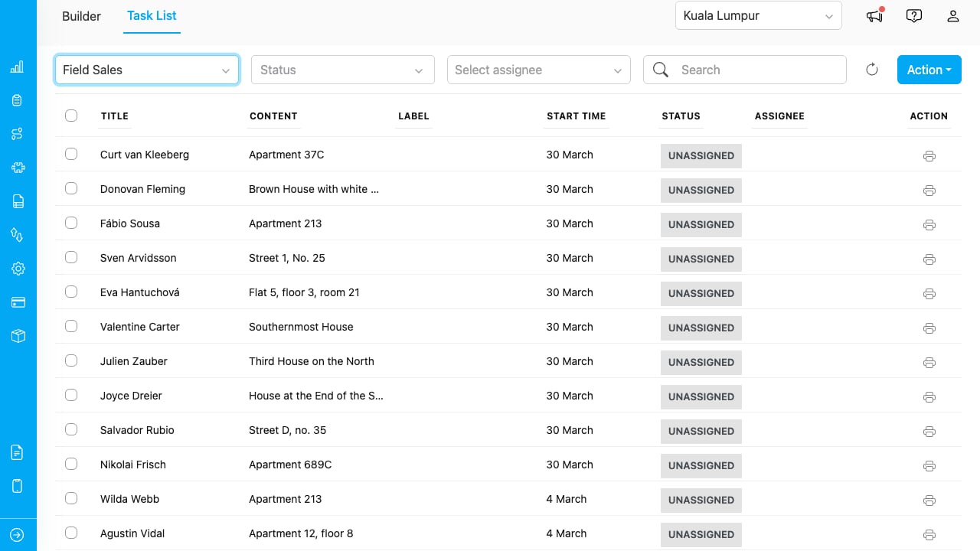
Task: Click the Southernmost House content cell
Action: 301,327
